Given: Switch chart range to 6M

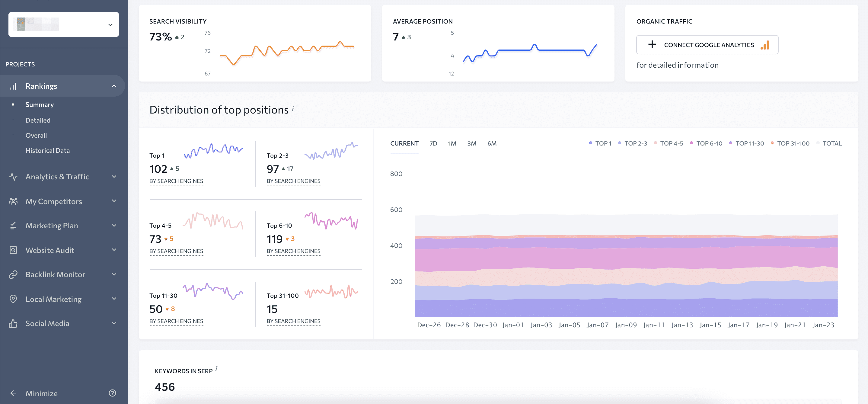Looking at the screenshot, I should 492,143.
